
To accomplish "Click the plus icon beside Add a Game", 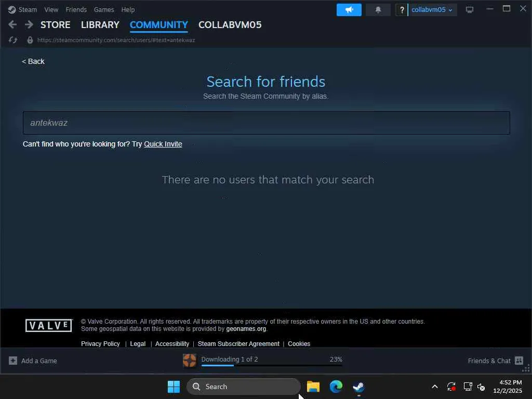I will tap(13, 361).
